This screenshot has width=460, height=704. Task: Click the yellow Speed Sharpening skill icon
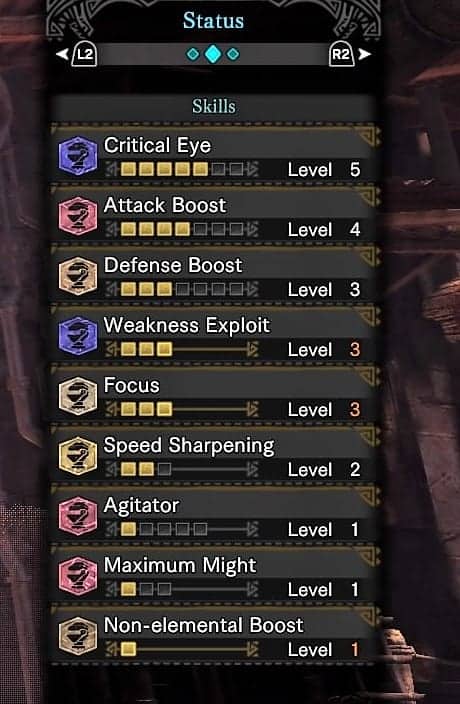click(x=78, y=456)
